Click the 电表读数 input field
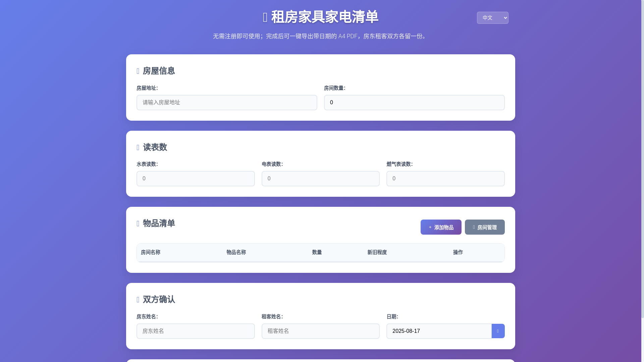Screen dimensions: 644x362 coord(321,179)
